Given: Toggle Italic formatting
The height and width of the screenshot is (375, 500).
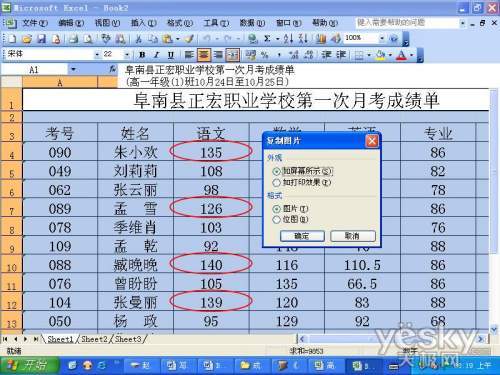Looking at the screenshot, I should (157, 55).
